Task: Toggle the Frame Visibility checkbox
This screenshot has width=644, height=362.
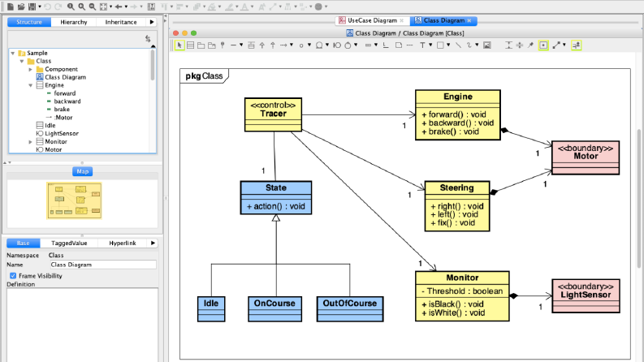Action: click(x=13, y=276)
